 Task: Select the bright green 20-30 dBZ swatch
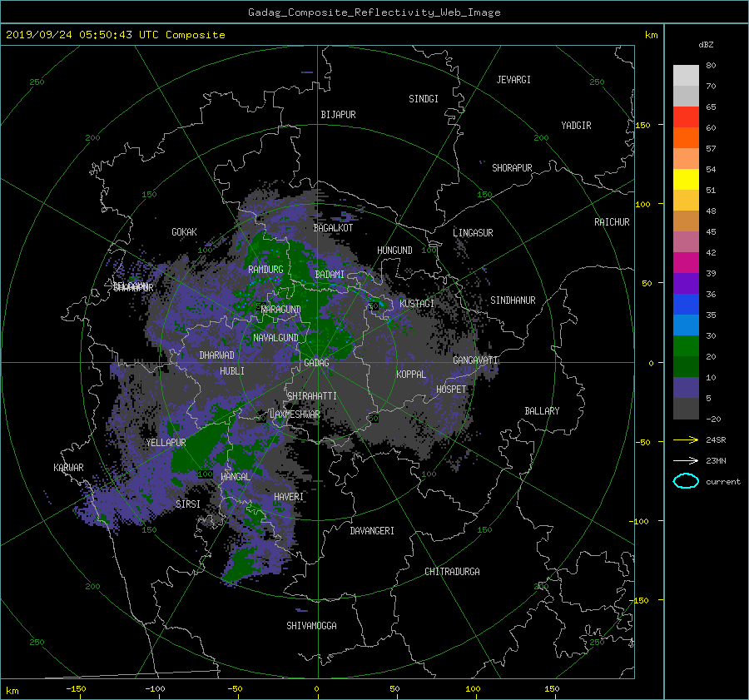[686, 345]
